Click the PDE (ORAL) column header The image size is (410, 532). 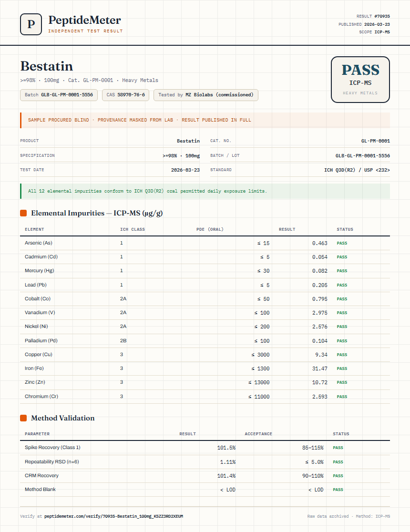point(210,229)
